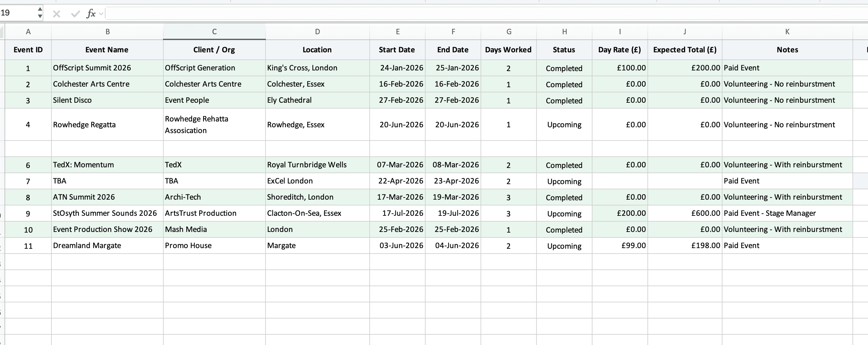This screenshot has width=868, height=345.
Task: Select the 'OffScript Generation' client cell
Action: [x=214, y=68]
